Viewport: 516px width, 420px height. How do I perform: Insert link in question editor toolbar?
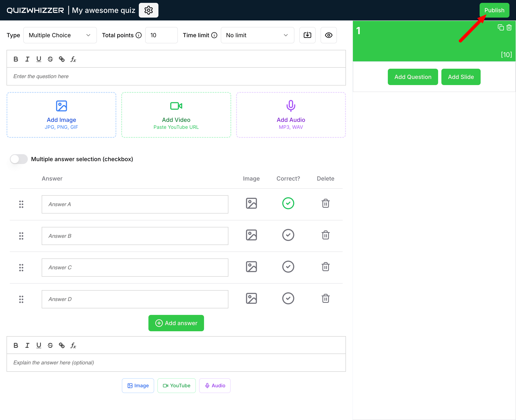point(62,59)
